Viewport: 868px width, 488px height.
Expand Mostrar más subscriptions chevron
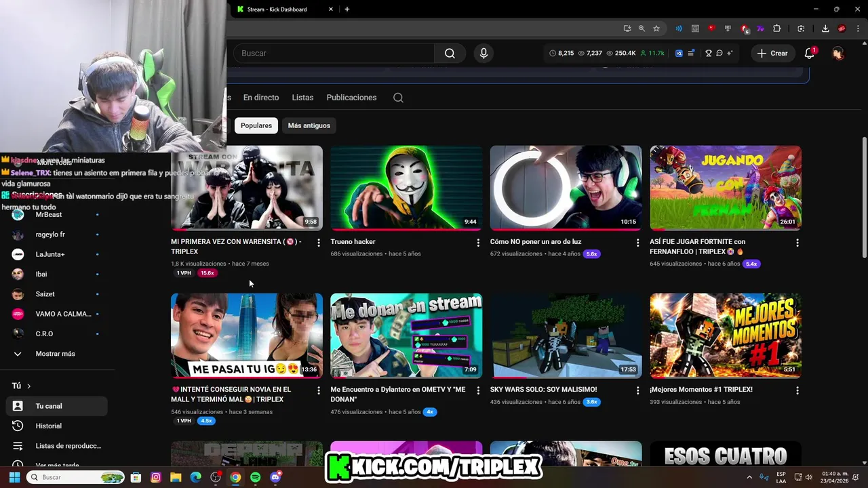click(18, 354)
